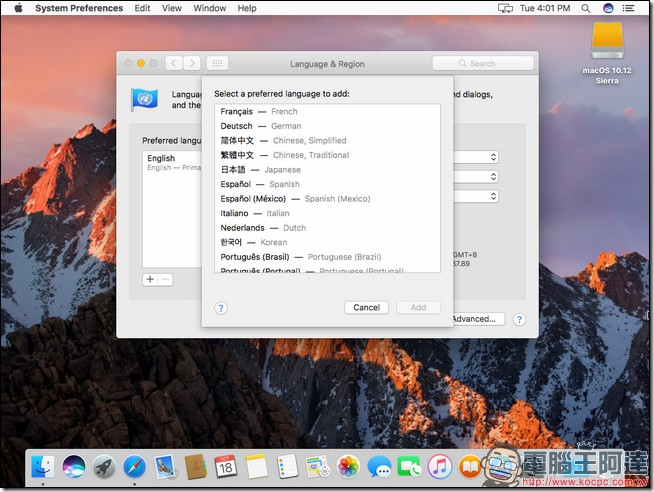
Task: Select English in preferred languages list
Action: tap(172, 162)
